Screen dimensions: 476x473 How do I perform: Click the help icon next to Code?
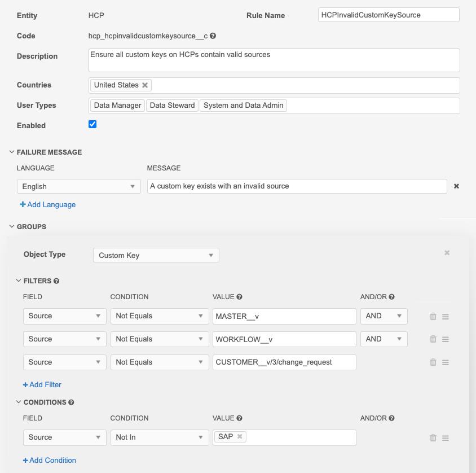[213, 36]
